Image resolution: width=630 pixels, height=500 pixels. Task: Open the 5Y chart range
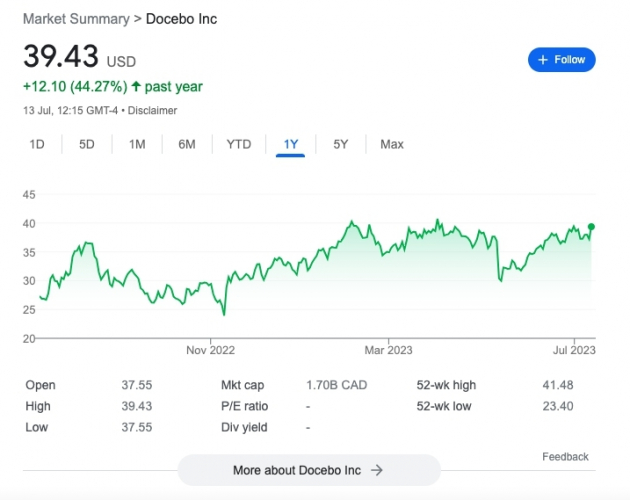341,144
